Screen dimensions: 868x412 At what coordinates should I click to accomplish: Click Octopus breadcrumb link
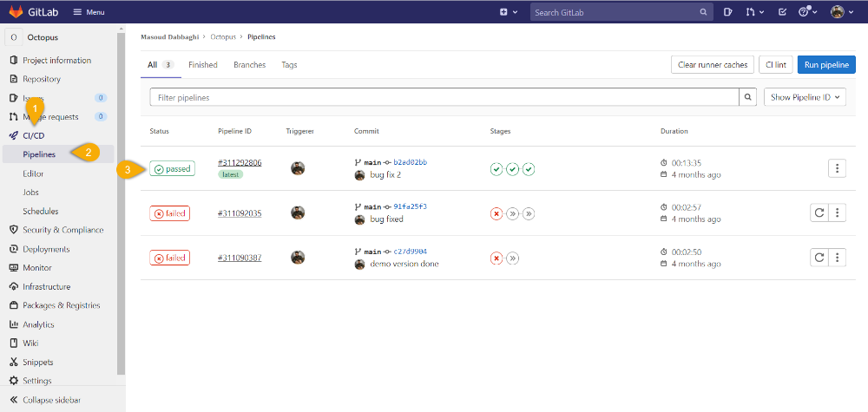[223, 37]
